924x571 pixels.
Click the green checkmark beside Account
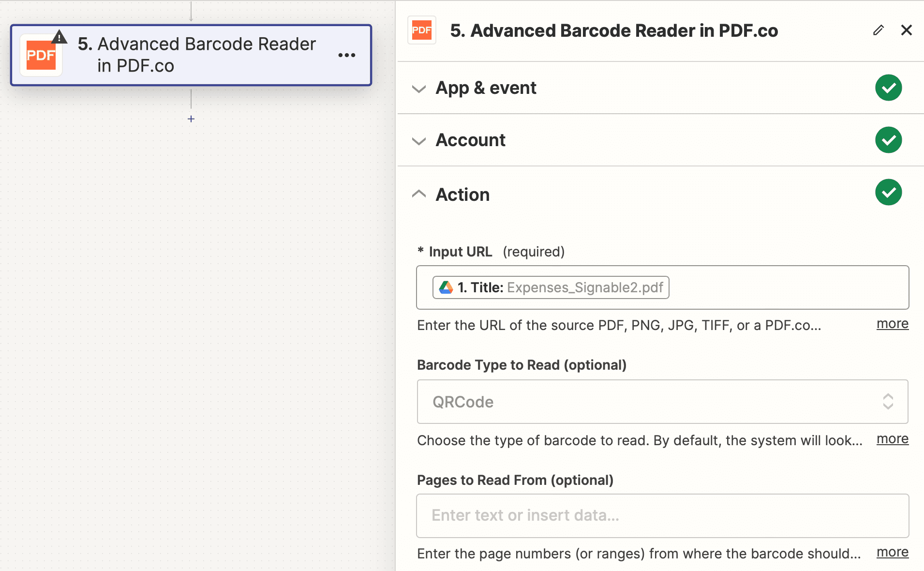888,140
